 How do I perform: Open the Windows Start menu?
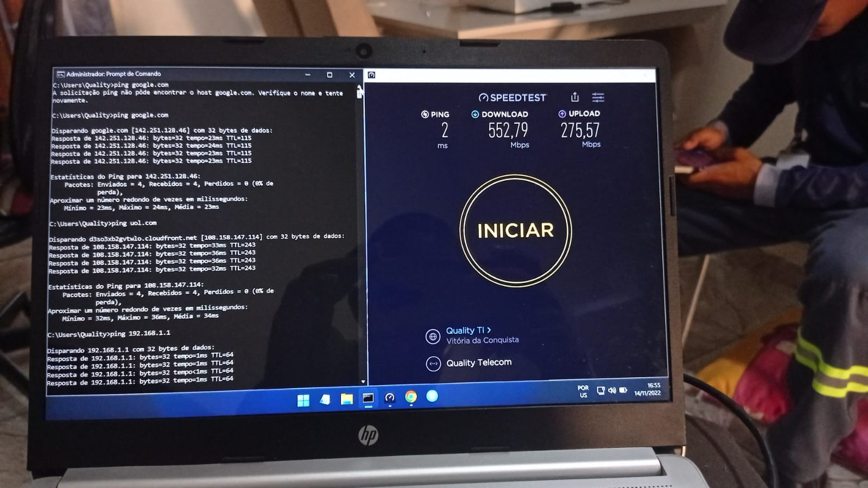(303, 400)
